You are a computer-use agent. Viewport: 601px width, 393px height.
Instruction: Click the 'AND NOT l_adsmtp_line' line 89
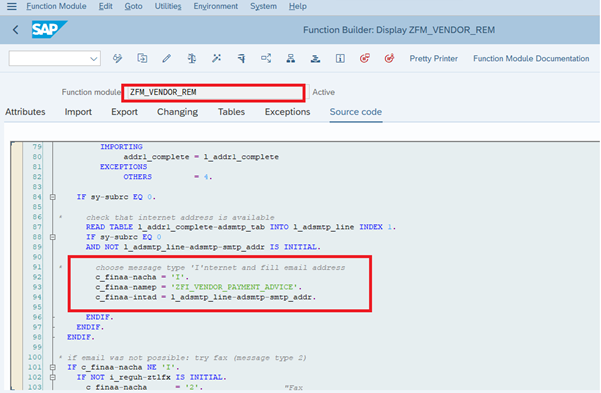point(203,247)
